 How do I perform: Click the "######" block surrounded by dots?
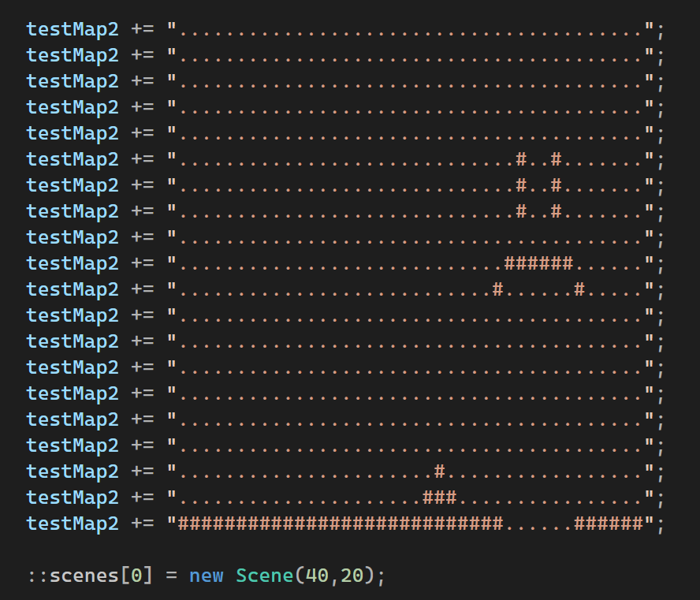pyautogui.click(x=538, y=263)
